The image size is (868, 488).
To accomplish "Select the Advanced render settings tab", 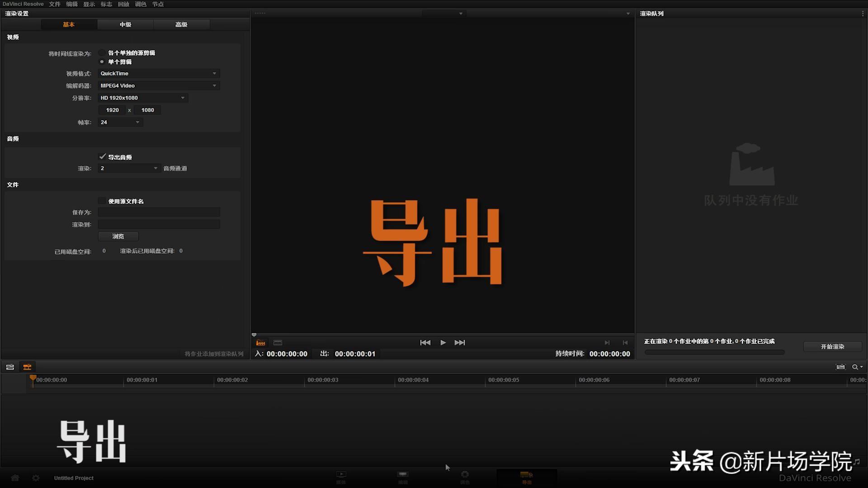I will click(x=181, y=24).
